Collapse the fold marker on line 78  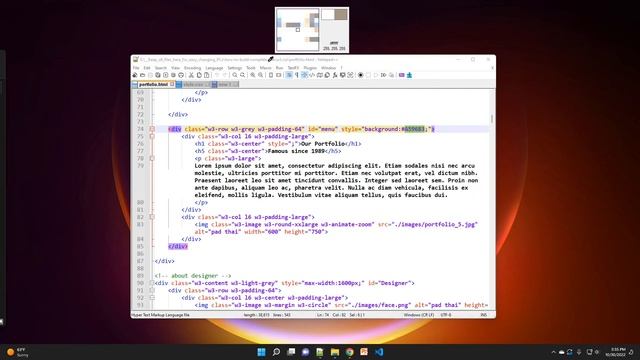pyautogui.click(x=152, y=158)
